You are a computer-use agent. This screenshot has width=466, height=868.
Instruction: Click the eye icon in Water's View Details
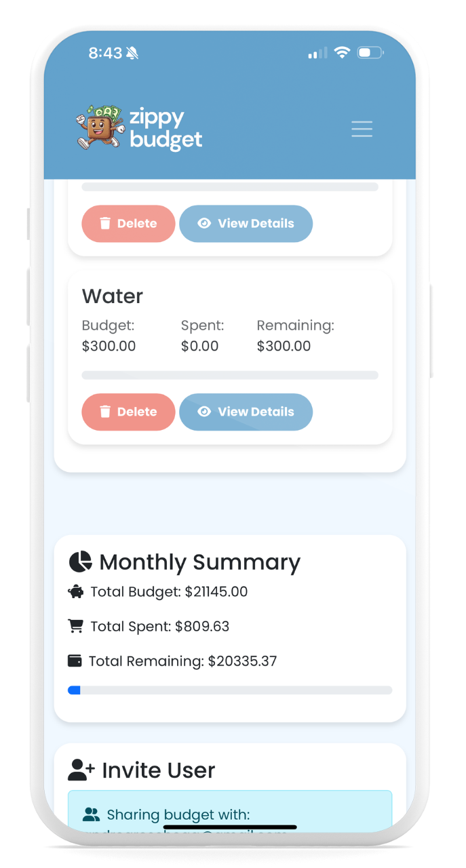tap(204, 412)
